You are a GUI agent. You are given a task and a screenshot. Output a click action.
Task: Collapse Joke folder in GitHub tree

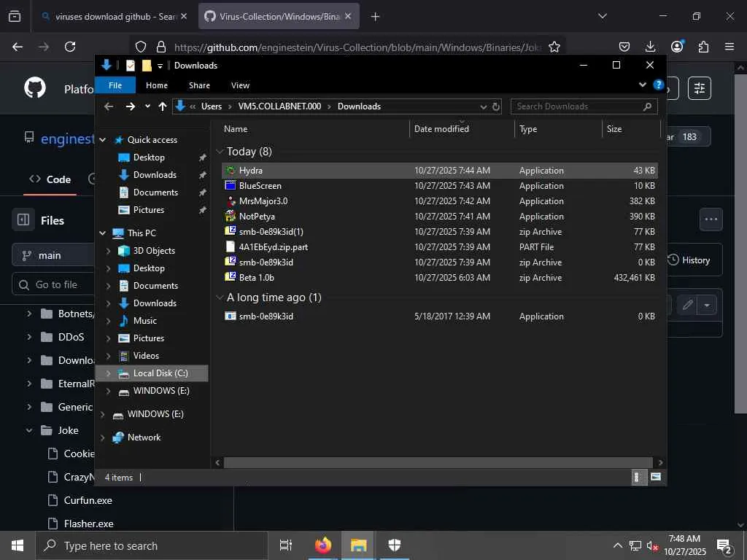29,430
